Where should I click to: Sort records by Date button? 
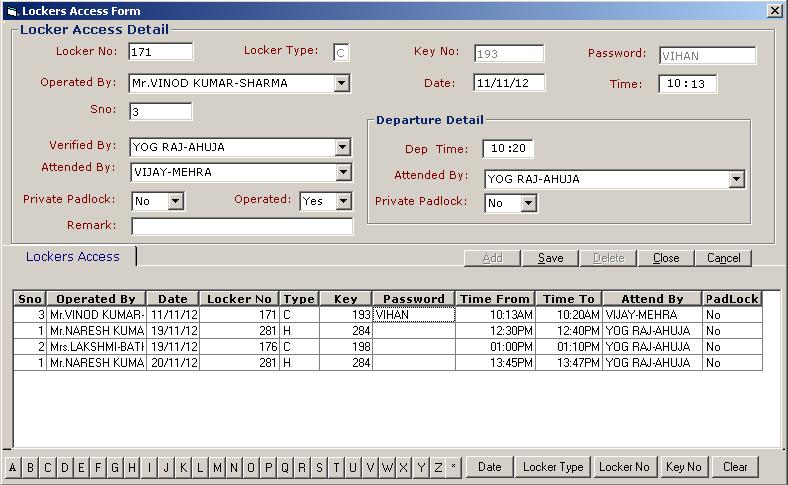click(489, 467)
